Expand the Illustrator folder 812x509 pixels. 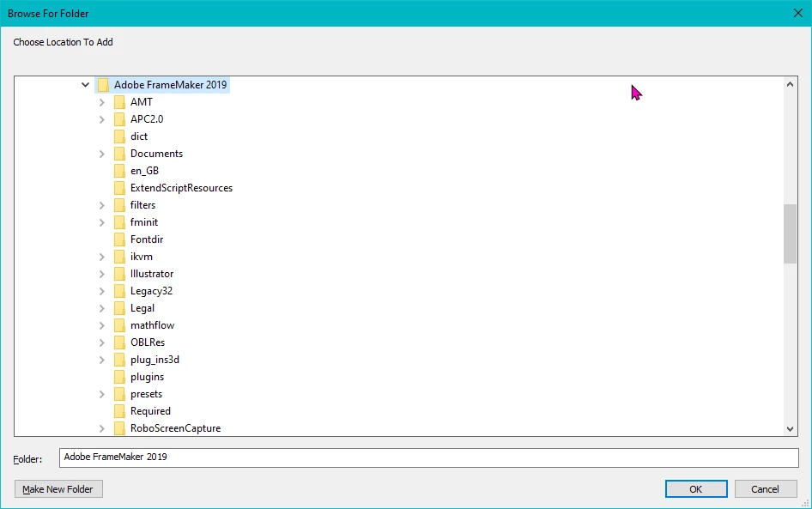(102, 274)
